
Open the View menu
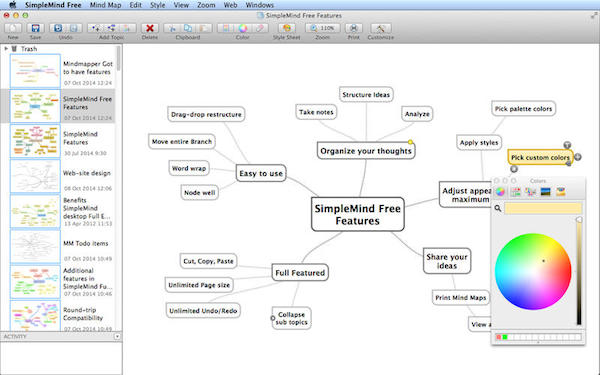pyautogui.click(x=181, y=5)
